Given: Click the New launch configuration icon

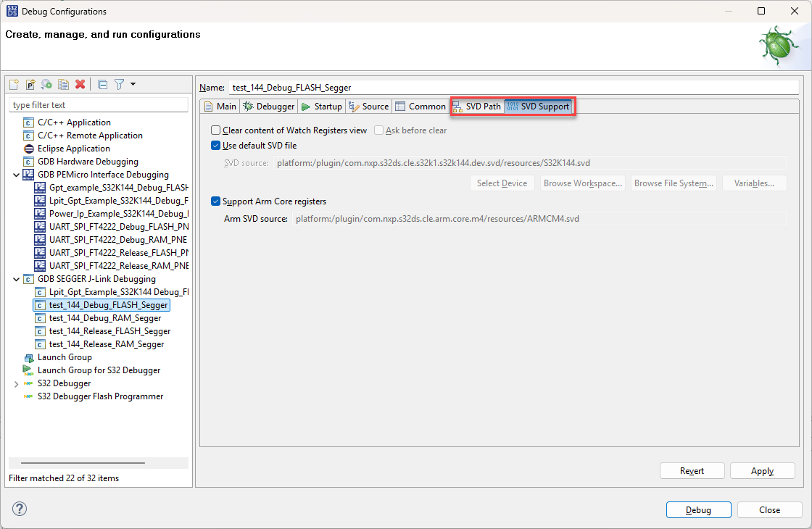Looking at the screenshot, I should point(14,84).
